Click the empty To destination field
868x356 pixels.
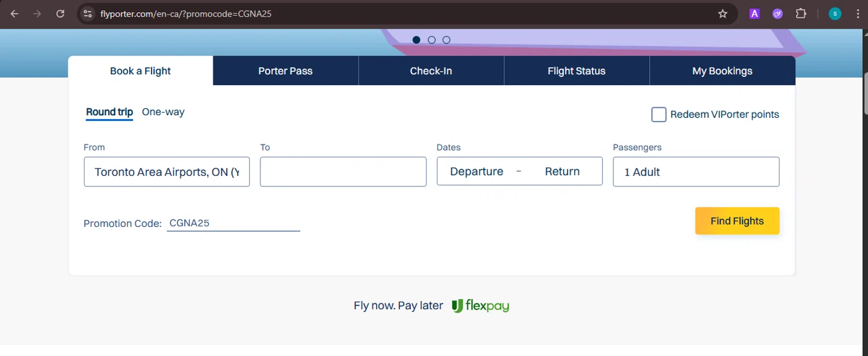click(343, 172)
